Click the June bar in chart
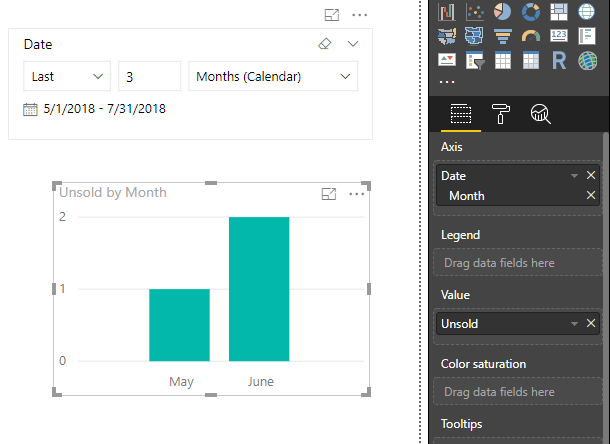This screenshot has width=610, height=444. point(259,289)
